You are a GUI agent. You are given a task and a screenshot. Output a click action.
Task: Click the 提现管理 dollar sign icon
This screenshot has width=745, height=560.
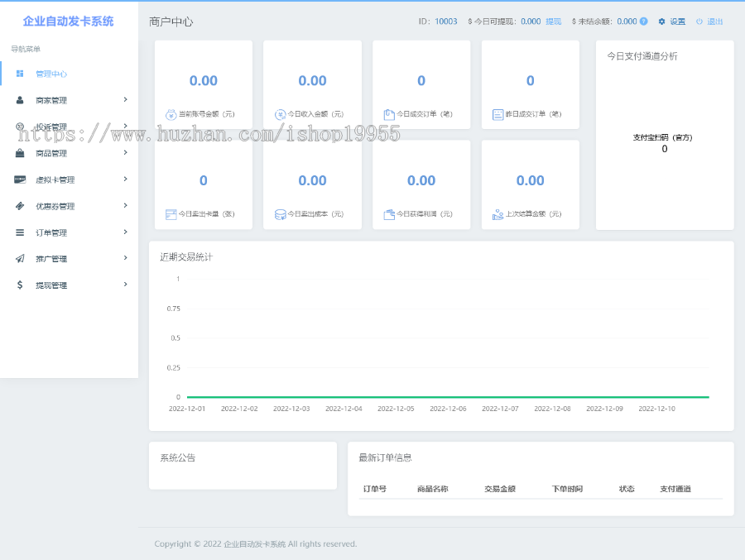pyautogui.click(x=20, y=285)
